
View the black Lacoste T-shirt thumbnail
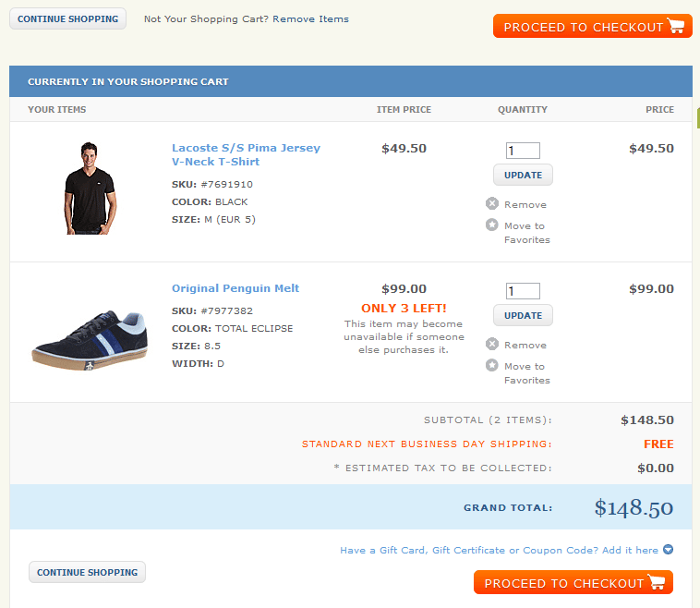tap(90, 188)
